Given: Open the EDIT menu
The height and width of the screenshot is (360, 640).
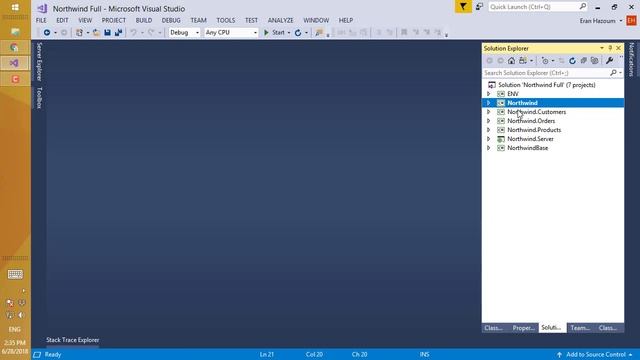Looking at the screenshot, I should 62,20.
